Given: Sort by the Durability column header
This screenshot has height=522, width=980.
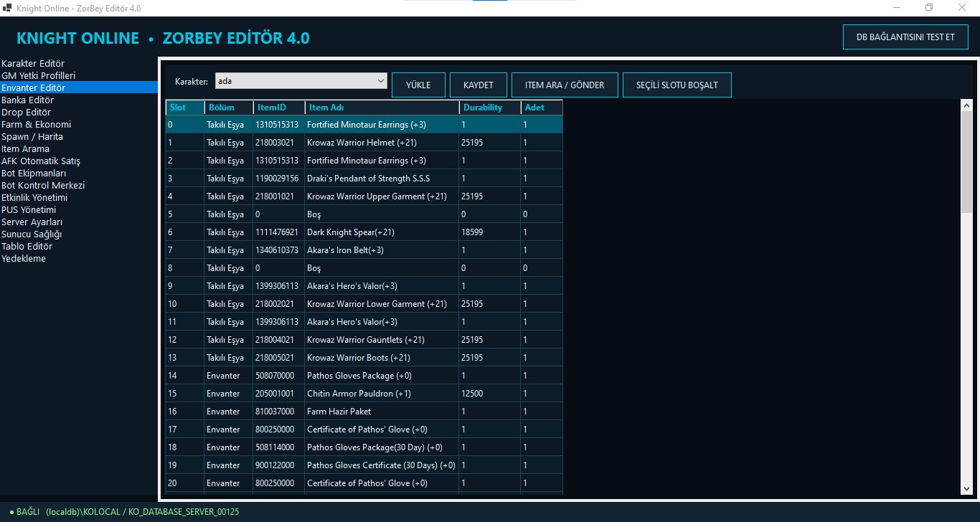Looking at the screenshot, I should click(x=490, y=108).
